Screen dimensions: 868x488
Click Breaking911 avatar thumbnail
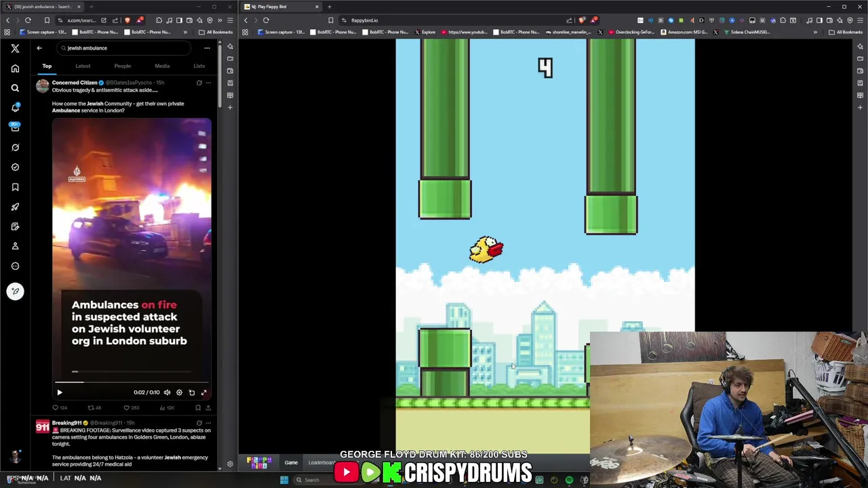43,426
